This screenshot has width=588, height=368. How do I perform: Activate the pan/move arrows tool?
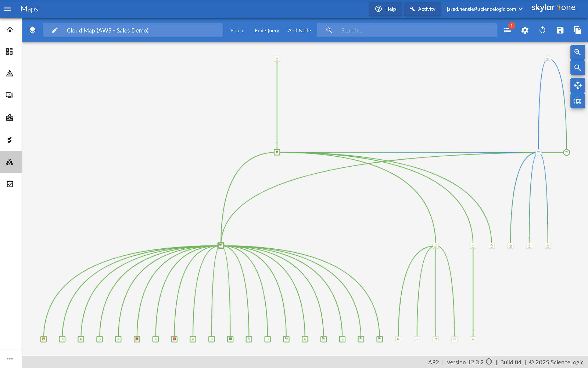[578, 85]
